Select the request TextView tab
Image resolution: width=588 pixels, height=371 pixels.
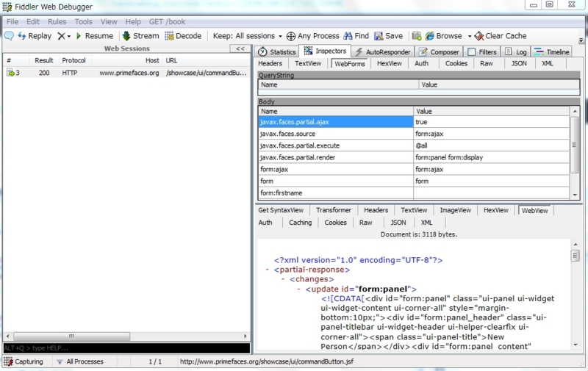pos(308,64)
